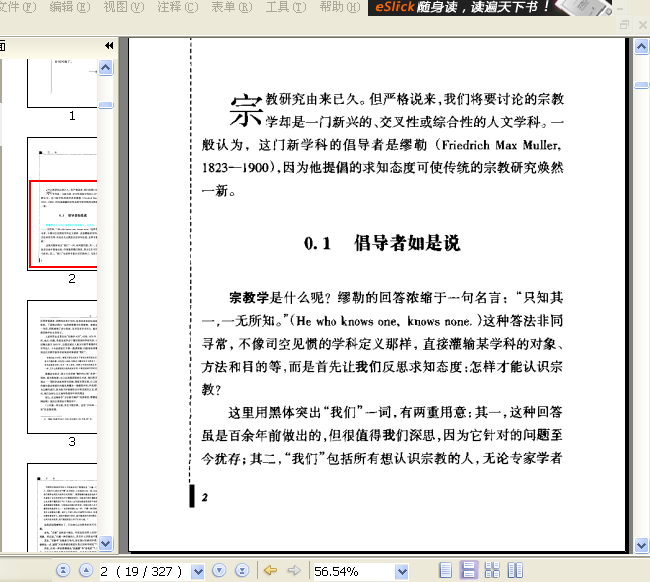The height and width of the screenshot is (582, 650).
Task: Click the date text 1823—1900
Action: coord(235,168)
